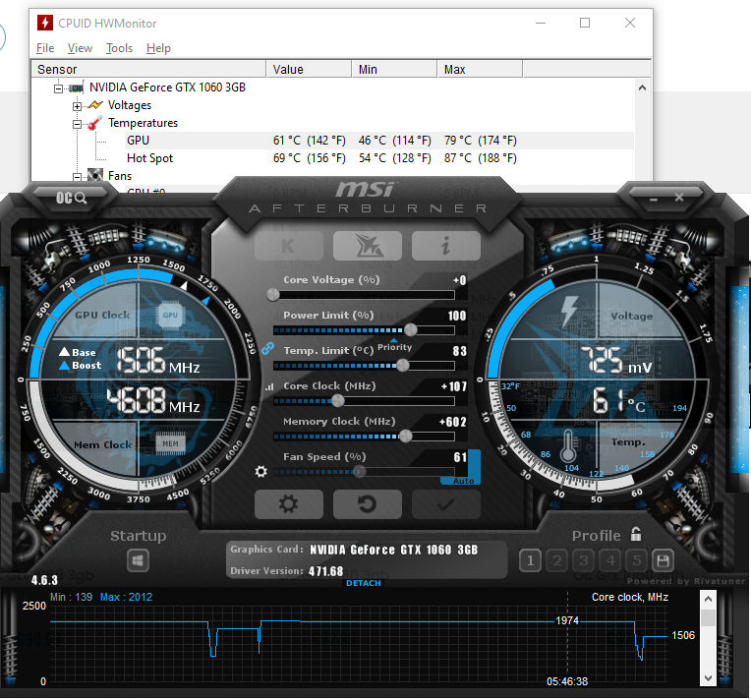
Task: Select profile slot 5
Action: click(637, 560)
